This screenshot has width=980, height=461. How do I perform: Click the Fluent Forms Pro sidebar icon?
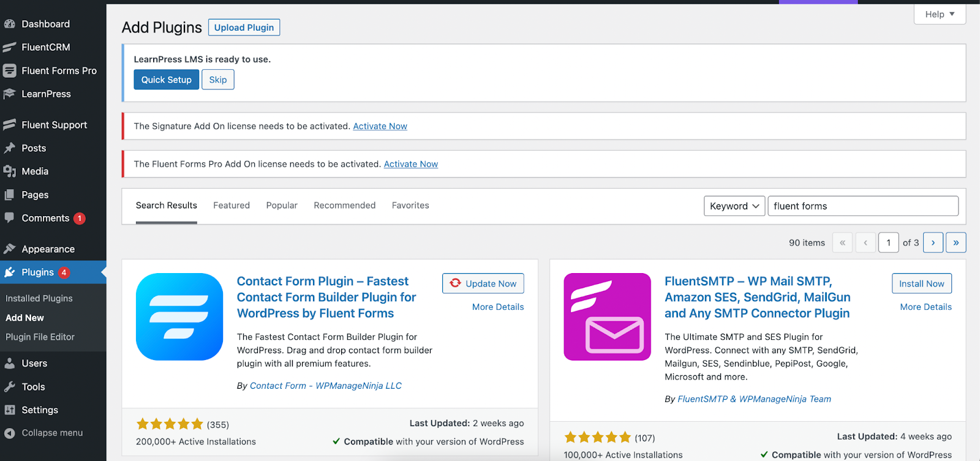9,70
